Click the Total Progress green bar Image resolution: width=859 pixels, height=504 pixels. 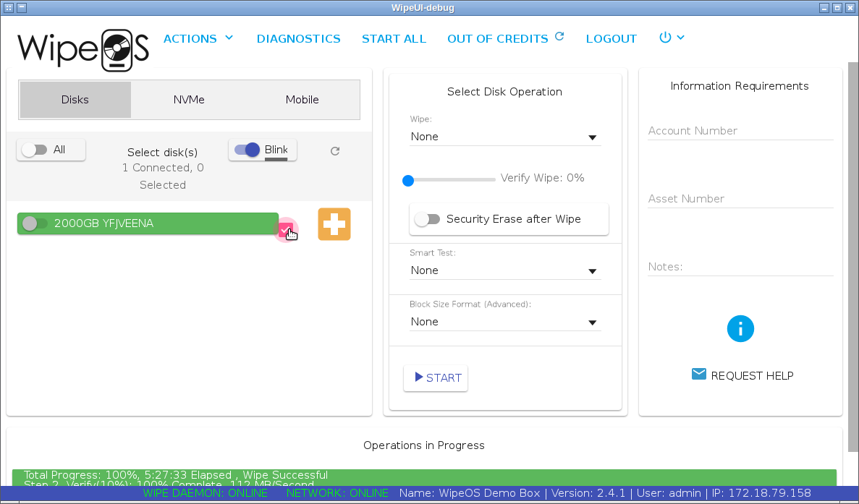pyautogui.click(x=424, y=477)
